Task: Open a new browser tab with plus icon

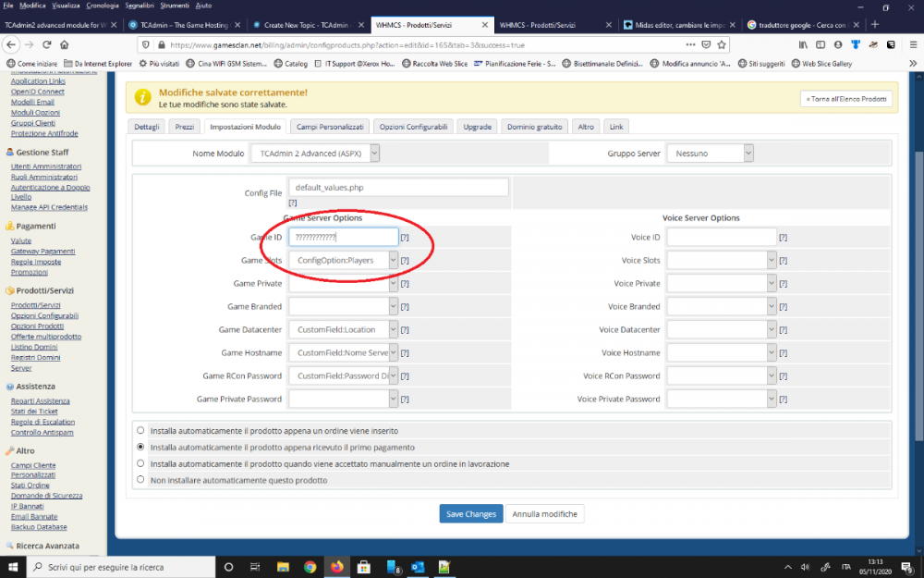Action: click(875, 25)
